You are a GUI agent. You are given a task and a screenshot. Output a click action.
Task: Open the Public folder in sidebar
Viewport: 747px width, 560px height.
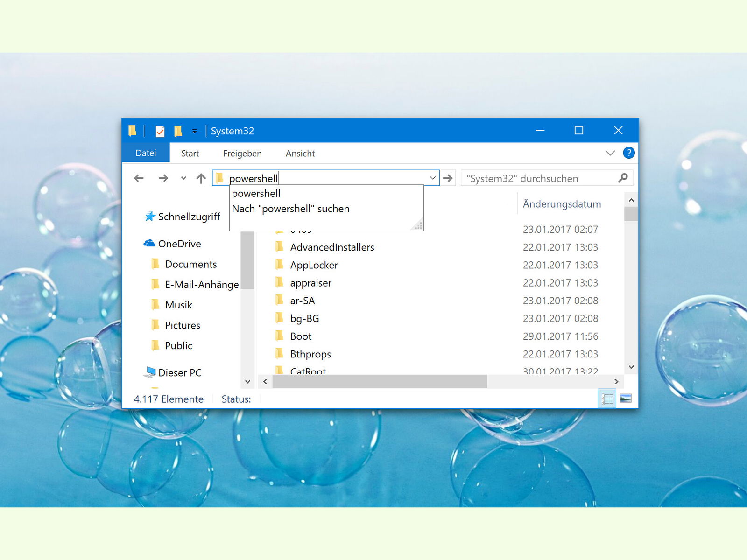pyautogui.click(x=178, y=346)
